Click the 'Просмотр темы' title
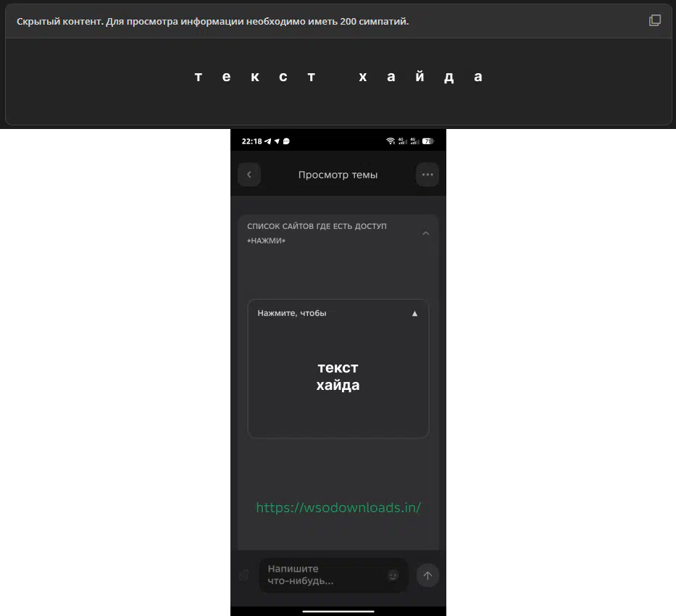Viewport: 676px width, 616px height. pos(338,175)
